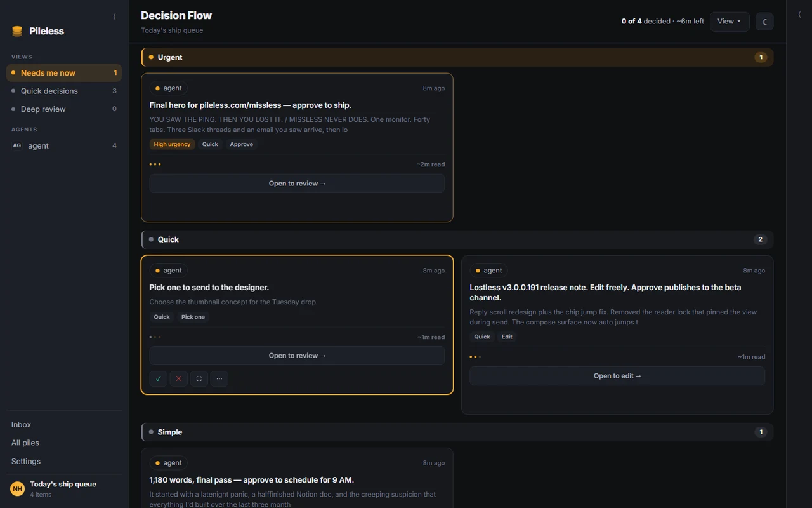The image size is (812, 508).
Task: Open Today's ship queue profile entry
Action: tap(64, 489)
